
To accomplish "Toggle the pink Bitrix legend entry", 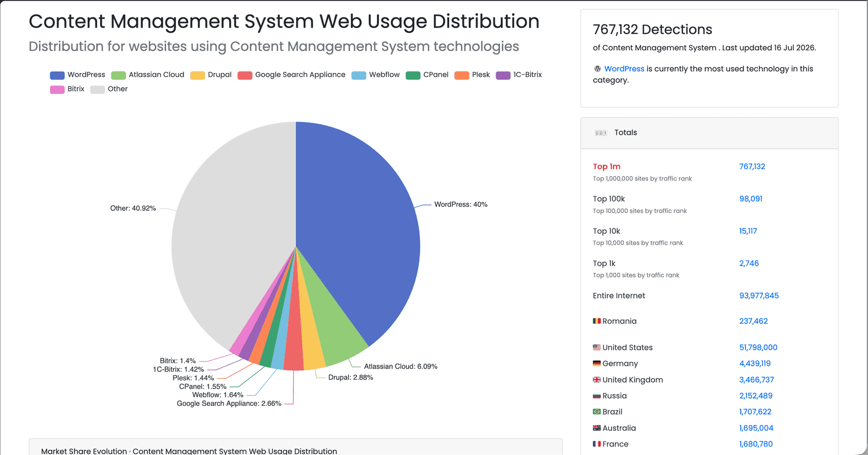I will pyautogui.click(x=67, y=89).
